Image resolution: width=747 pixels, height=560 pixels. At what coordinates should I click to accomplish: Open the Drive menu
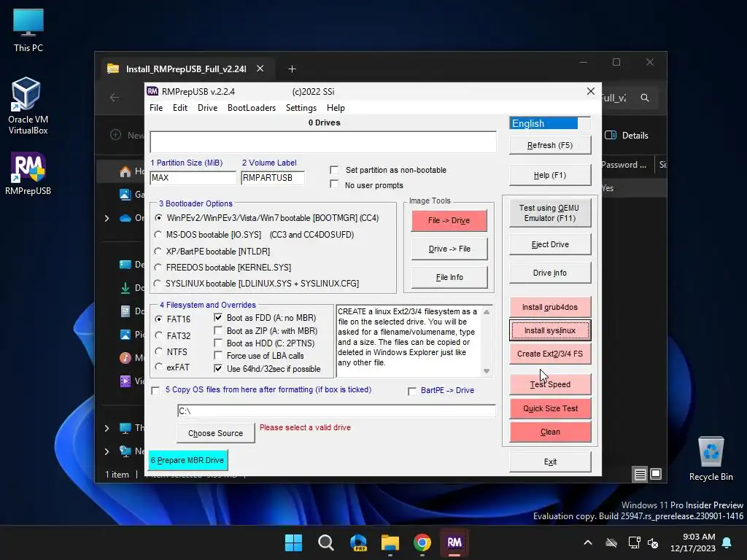[x=207, y=108]
